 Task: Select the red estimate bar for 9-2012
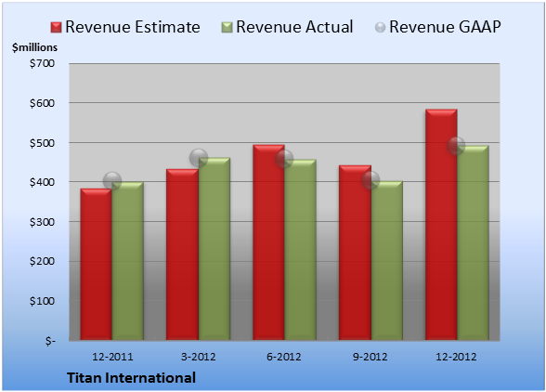(355, 253)
